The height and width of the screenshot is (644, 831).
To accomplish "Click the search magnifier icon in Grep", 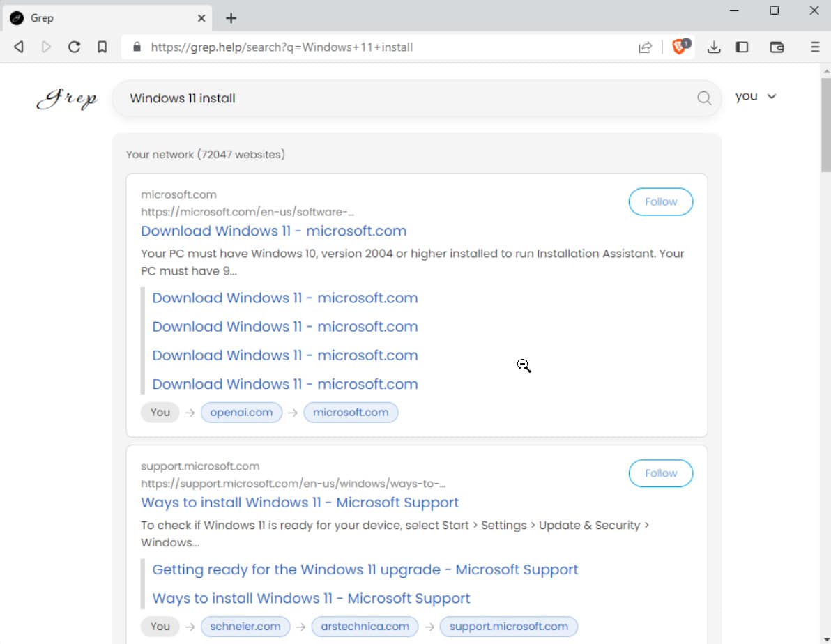I will [x=704, y=98].
